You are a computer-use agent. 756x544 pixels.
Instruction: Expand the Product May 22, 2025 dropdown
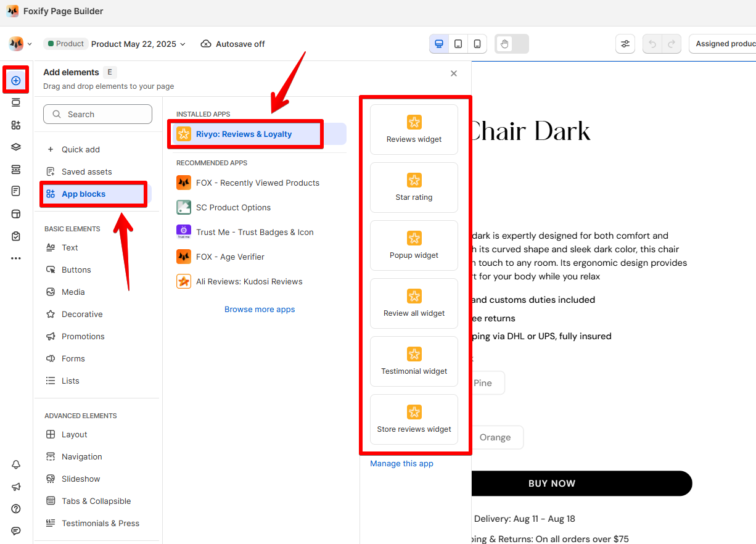[138, 44]
